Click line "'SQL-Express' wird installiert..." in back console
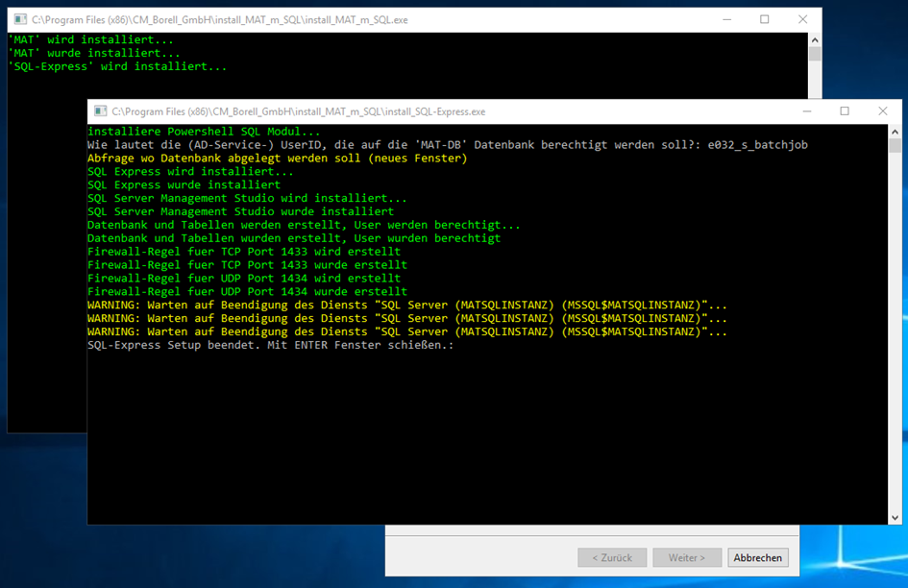 click(117, 66)
